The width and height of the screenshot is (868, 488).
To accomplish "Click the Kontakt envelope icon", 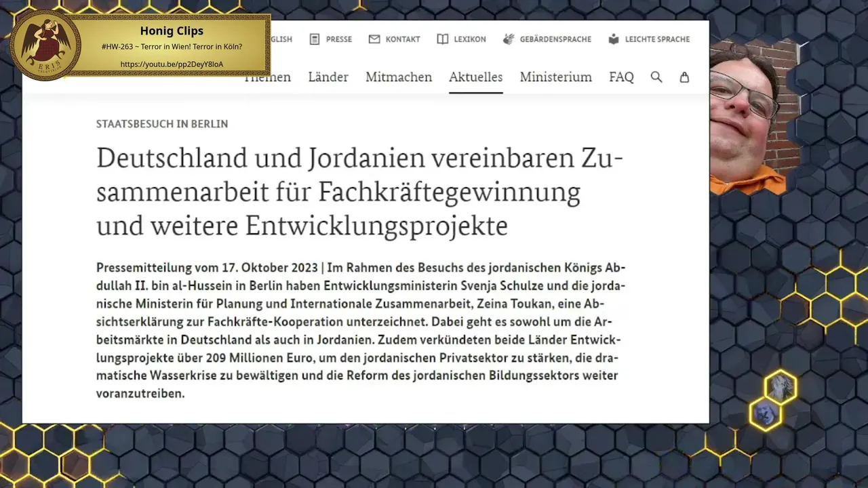I will coord(374,39).
